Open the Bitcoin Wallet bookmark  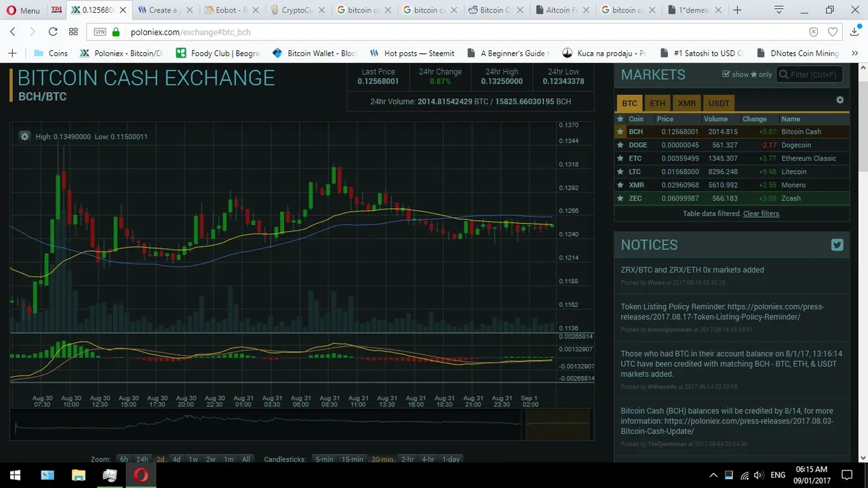(315, 53)
